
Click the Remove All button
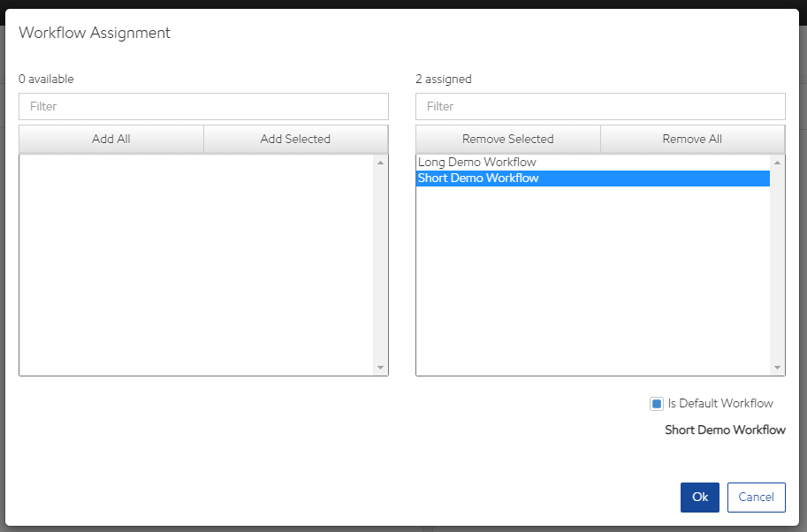pyautogui.click(x=692, y=139)
